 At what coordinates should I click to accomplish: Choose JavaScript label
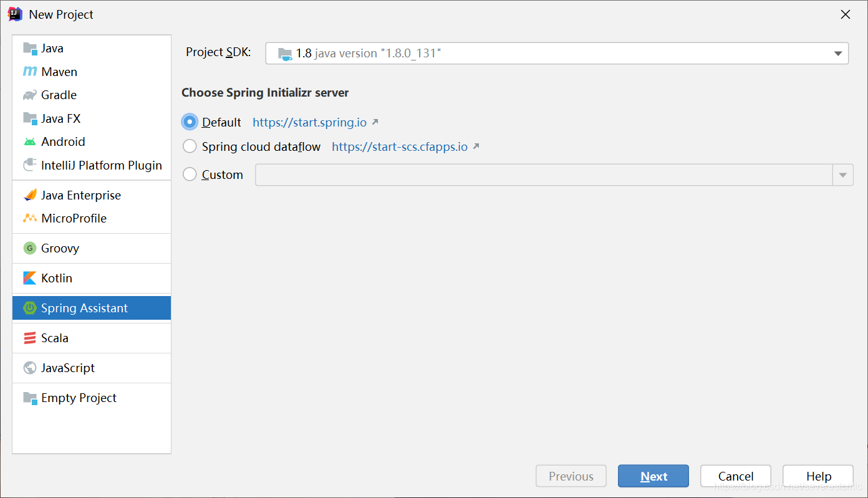point(68,368)
